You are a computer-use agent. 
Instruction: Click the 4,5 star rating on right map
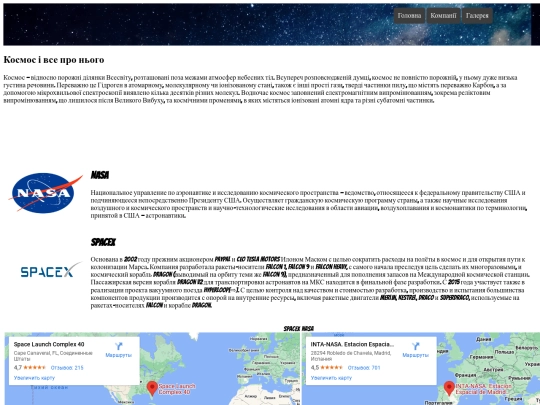pos(326,367)
